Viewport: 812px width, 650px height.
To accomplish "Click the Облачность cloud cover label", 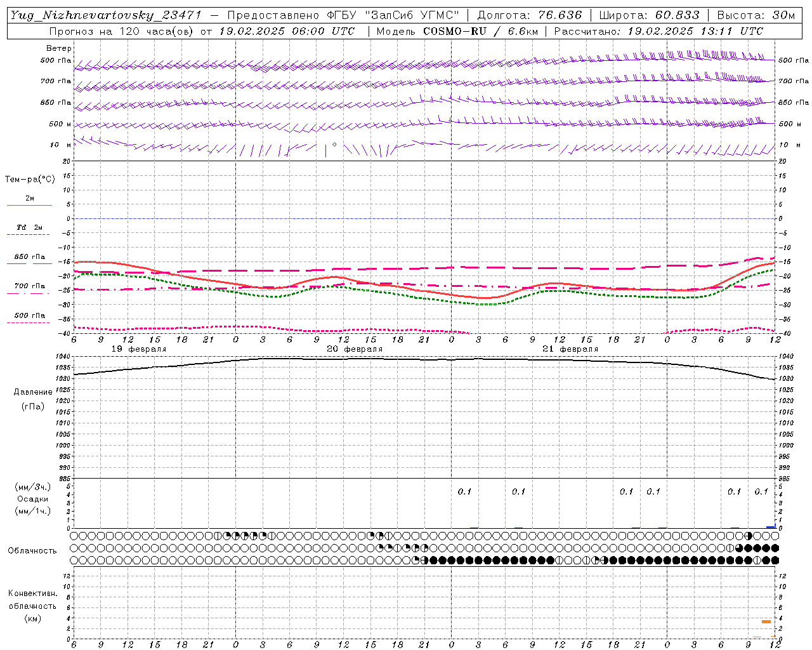I will click(x=32, y=551).
